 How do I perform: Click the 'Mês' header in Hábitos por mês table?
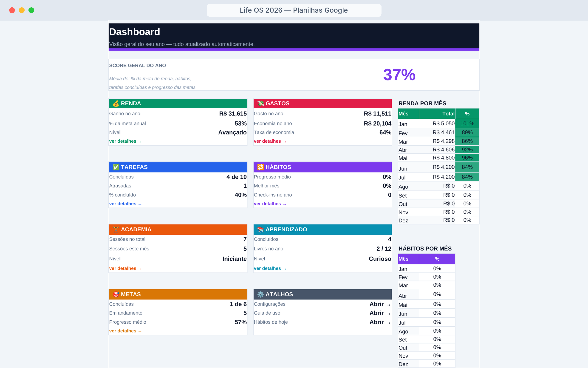click(x=408, y=259)
